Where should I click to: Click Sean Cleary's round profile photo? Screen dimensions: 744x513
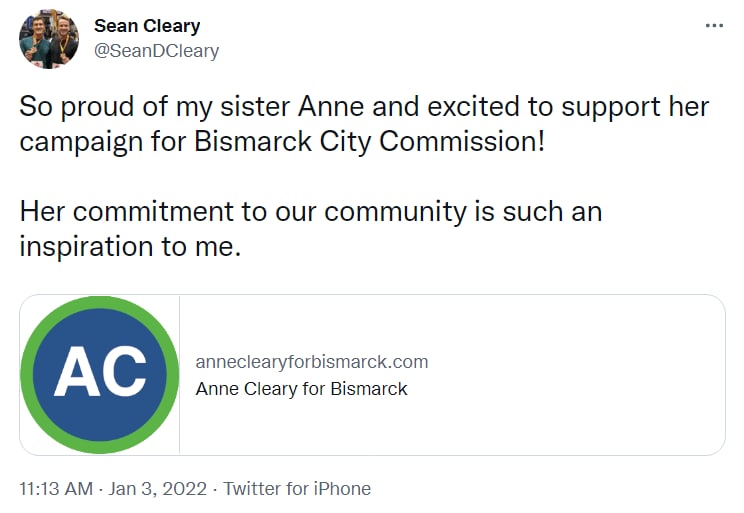(x=49, y=39)
